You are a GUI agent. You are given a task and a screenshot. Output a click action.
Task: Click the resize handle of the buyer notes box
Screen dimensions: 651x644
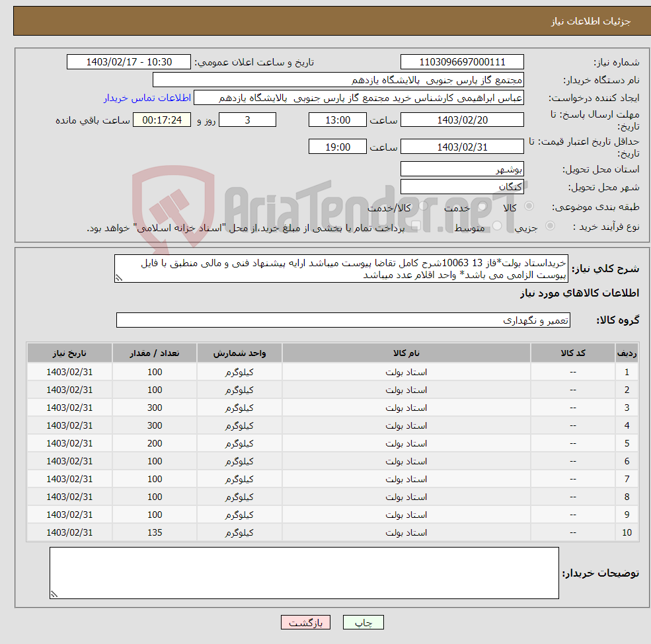54,594
